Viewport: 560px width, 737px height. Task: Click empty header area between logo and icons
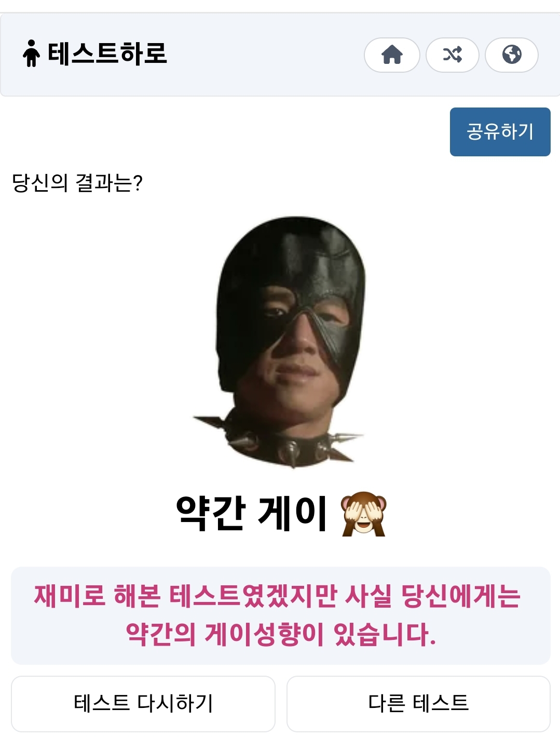click(265, 55)
